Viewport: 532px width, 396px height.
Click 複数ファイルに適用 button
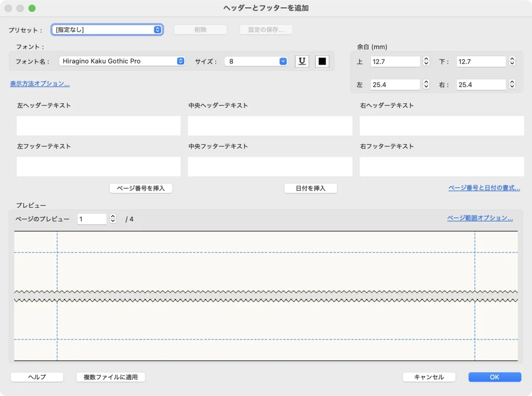click(x=111, y=377)
